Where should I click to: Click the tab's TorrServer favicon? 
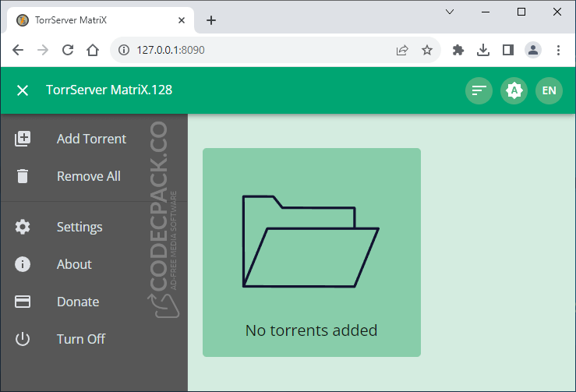coord(23,20)
